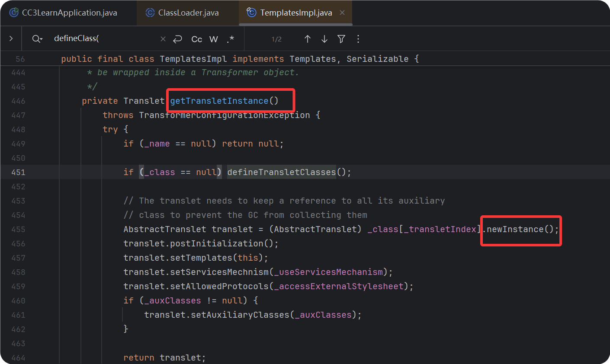Viewport: 610px width, 364px height.
Task: Enable regex search with the .* toggle
Action: 230,38
